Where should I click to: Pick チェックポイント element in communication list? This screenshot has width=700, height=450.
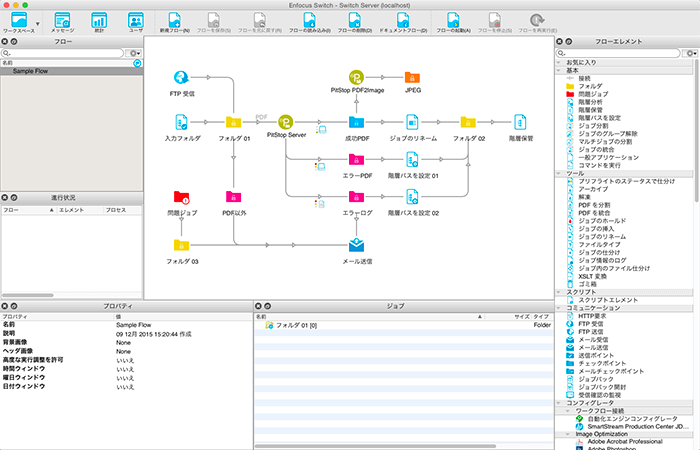[602, 363]
